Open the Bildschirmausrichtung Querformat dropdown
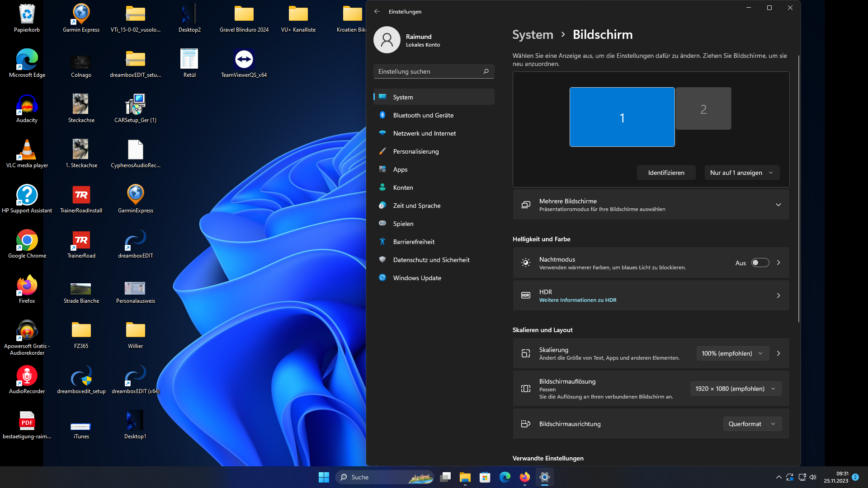The width and height of the screenshot is (868, 488). tap(752, 424)
